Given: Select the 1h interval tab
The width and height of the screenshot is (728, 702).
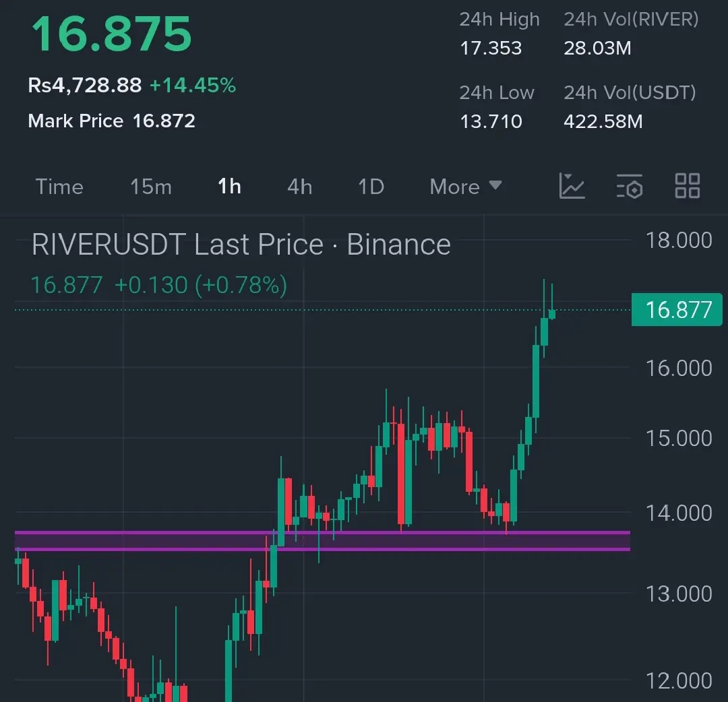Looking at the screenshot, I should pos(229,187).
